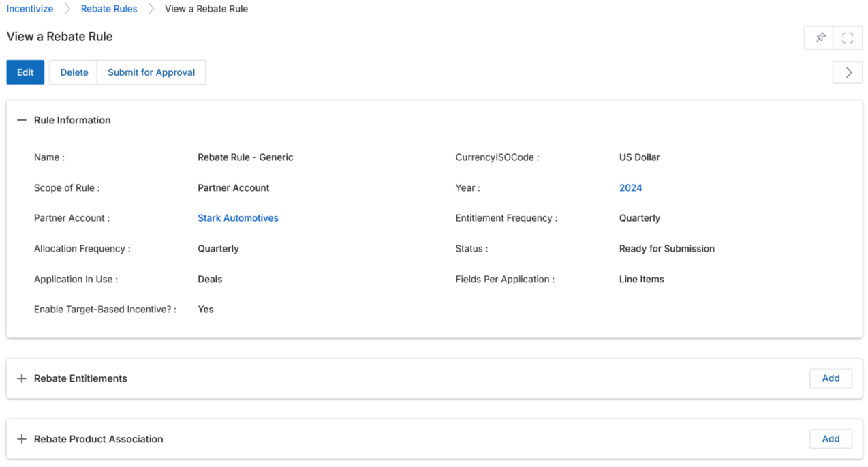The width and height of the screenshot is (868, 467).
Task: Click the 'Entitlement Frequency :' label
Action: (x=506, y=218)
